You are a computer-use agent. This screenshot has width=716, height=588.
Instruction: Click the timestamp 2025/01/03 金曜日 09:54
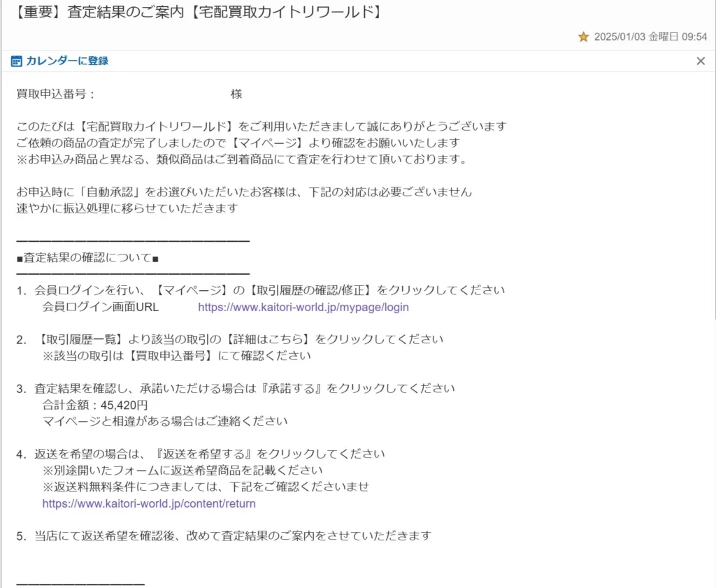[650, 36]
